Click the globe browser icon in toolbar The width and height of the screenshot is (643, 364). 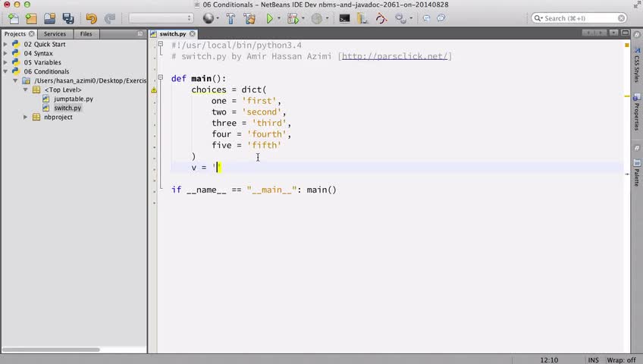(209, 18)
